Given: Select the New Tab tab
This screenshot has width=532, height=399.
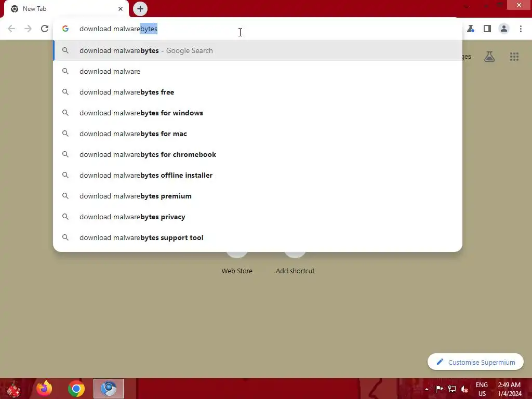Looking at the screenshot, I should [66, 9].
